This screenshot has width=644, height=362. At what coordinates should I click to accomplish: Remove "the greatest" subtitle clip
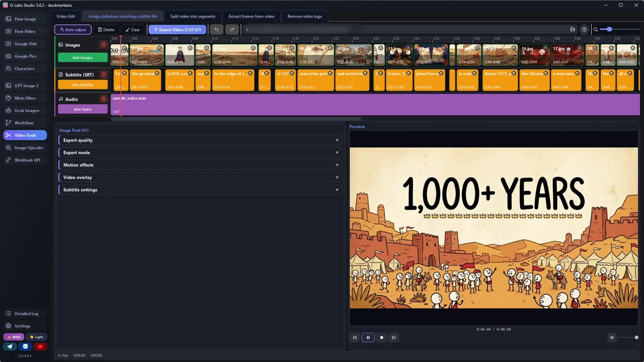tap(157, 73)
